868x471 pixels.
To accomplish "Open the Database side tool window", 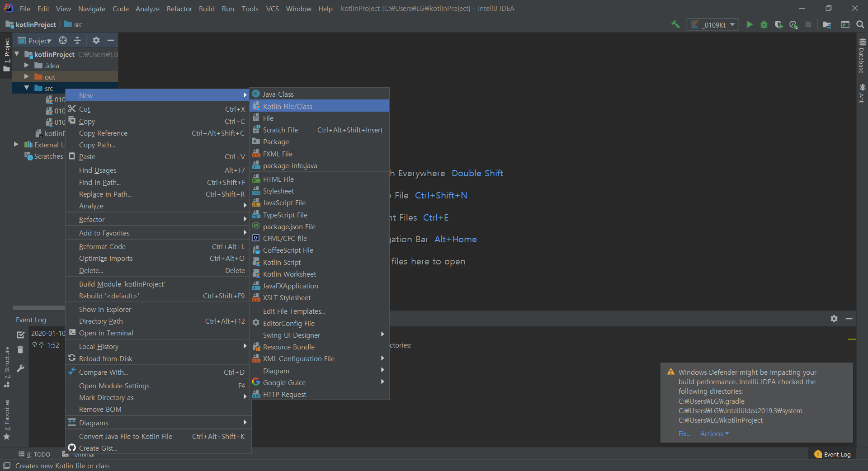I will pyautogui.click(x=862, y=56).
